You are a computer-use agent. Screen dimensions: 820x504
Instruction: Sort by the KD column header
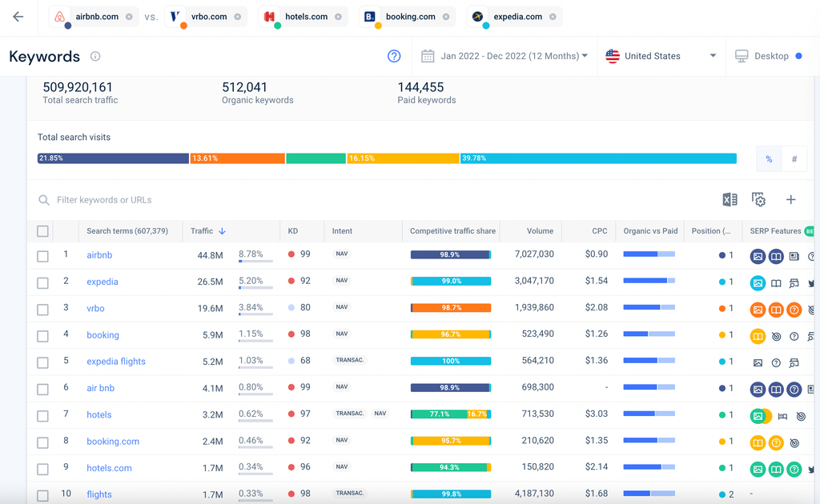pos(293,231)
